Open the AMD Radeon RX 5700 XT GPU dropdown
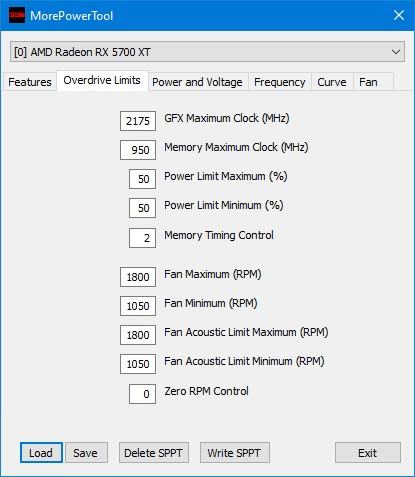 (x=207, y=52)
